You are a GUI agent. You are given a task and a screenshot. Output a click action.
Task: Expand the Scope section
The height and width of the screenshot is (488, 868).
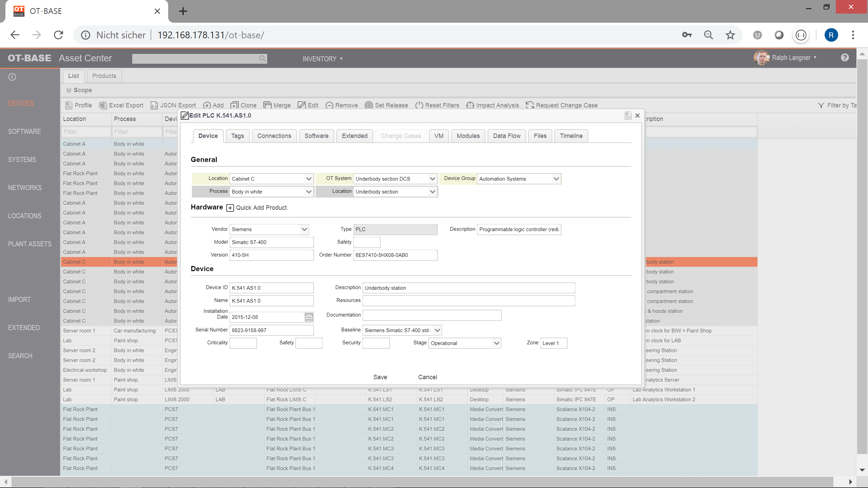click(x=79, y=90)
